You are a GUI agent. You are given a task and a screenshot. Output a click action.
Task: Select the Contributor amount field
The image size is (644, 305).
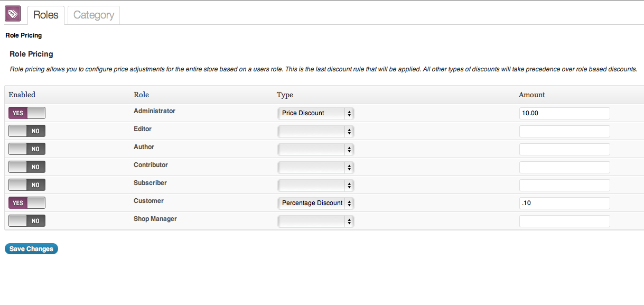tap(564, 167)
